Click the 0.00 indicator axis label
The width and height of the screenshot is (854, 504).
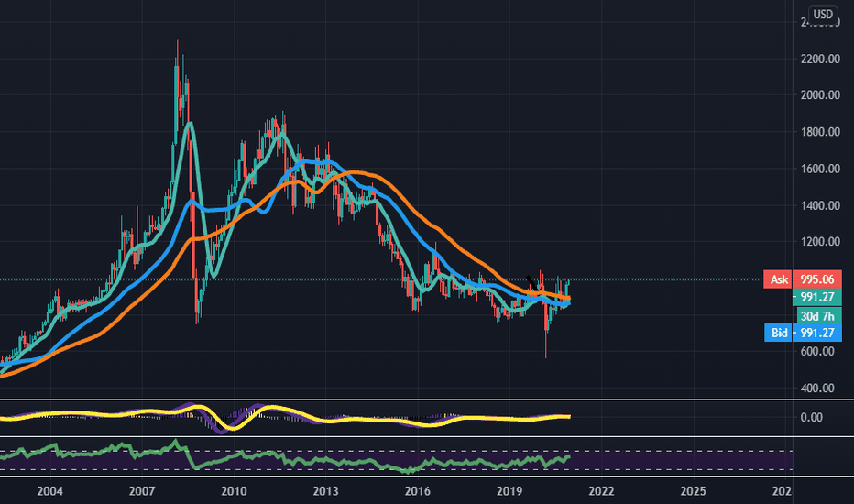812,417
